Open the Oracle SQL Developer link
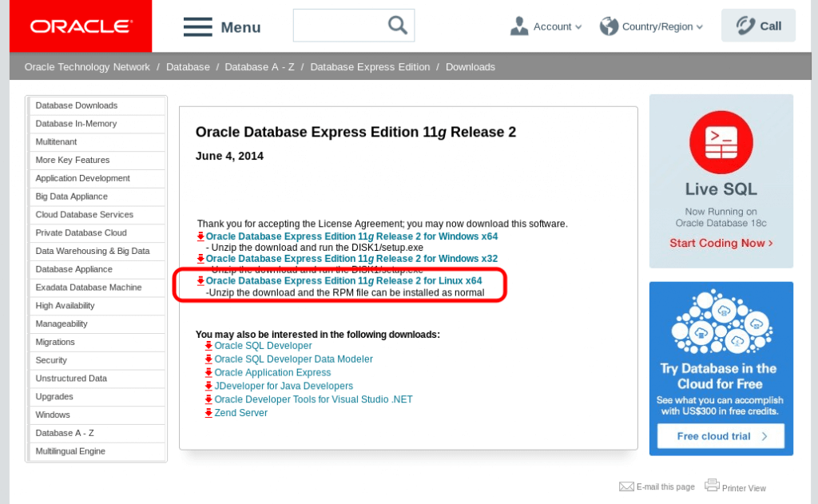 (x=263, y=346)
